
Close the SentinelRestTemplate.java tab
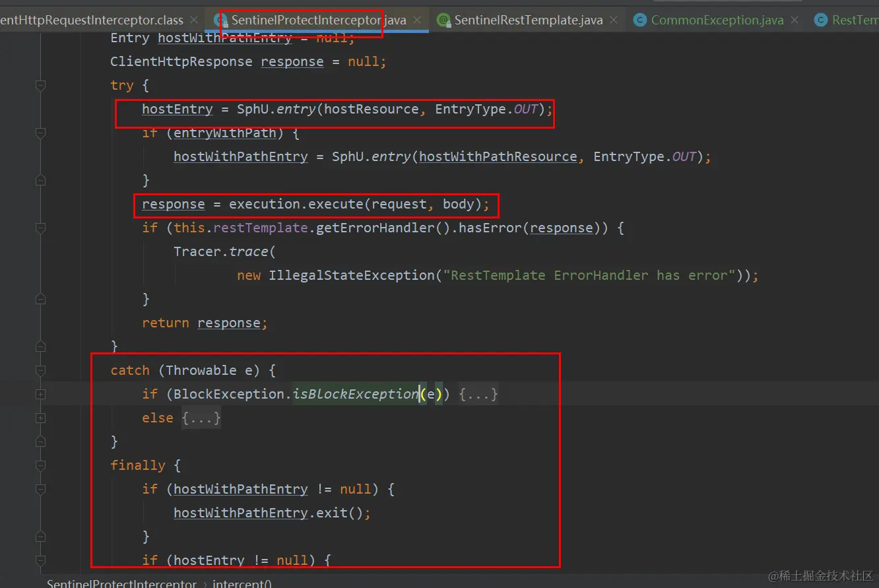point(614,20)
